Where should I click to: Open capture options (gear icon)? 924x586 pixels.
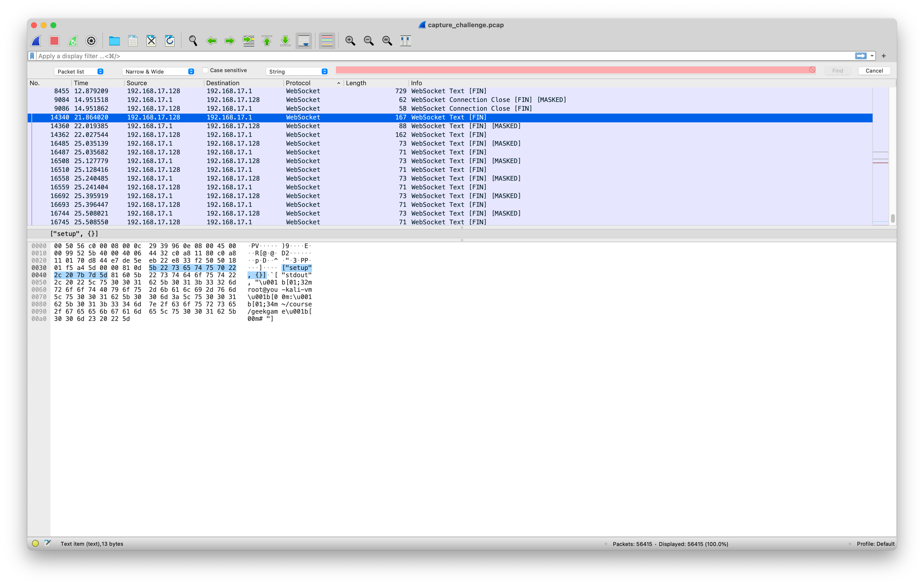(91, 41)
